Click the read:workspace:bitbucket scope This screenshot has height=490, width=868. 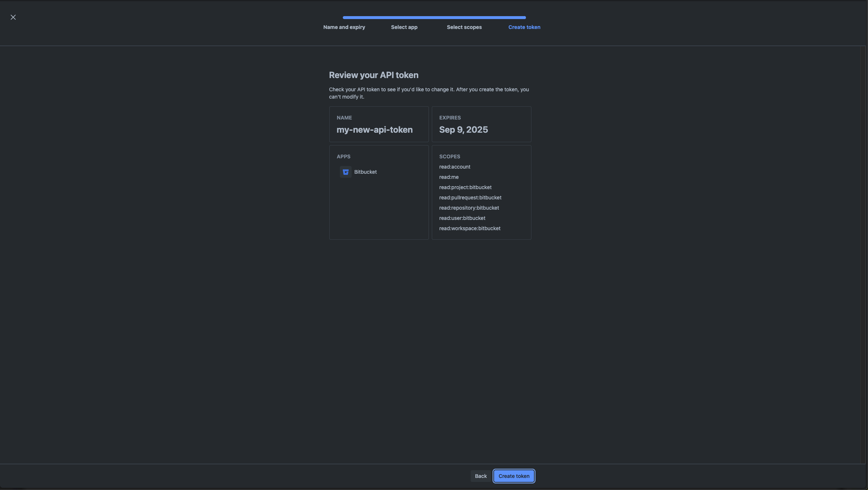click(470, 228)
